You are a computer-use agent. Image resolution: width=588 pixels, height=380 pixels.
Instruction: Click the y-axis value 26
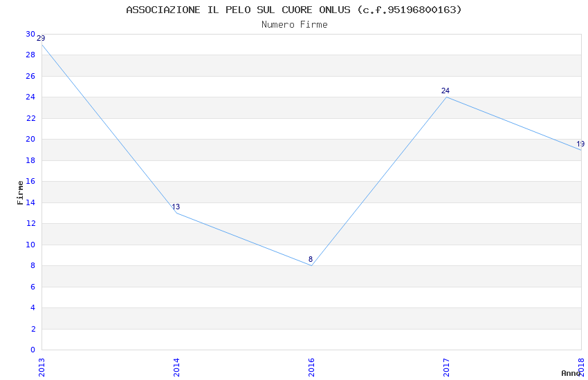(x=30, y=76)
